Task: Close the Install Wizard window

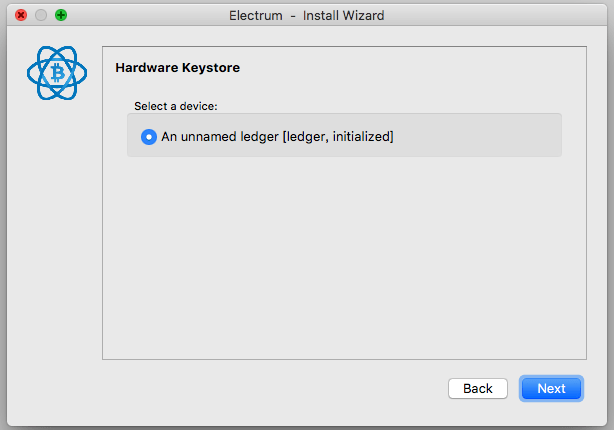Action: coord(21,16)
